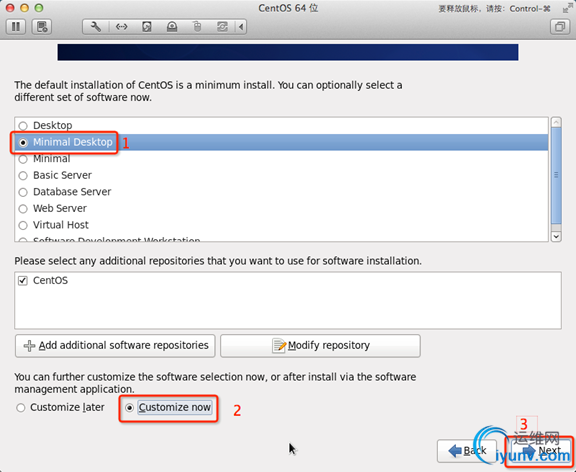This screenshot has height=472, width=576.
Task: Select Database Server option
Action: click(23, 192)
